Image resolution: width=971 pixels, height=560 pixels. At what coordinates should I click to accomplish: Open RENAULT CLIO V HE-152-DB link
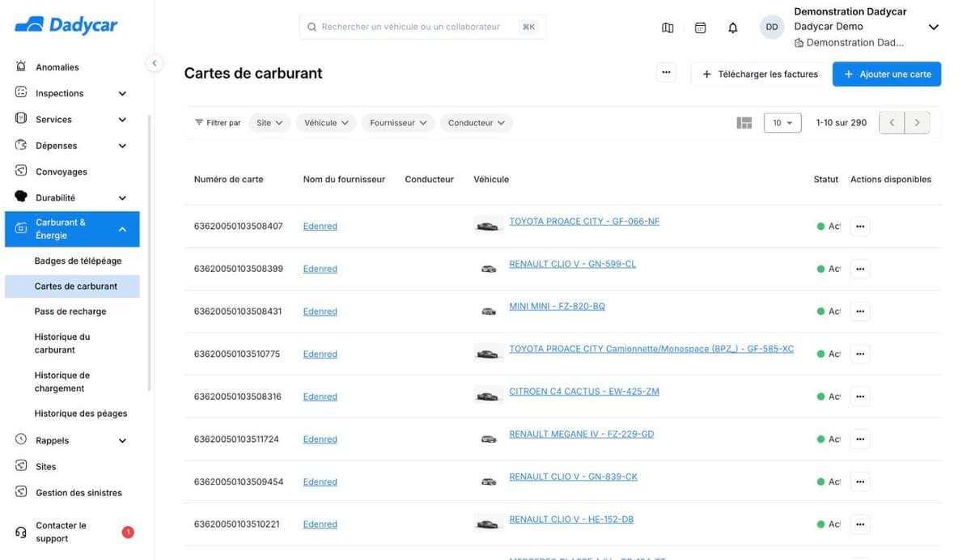coord(571,519)
